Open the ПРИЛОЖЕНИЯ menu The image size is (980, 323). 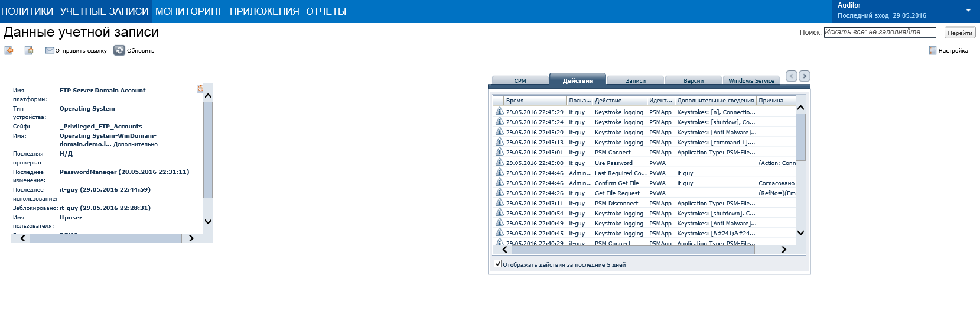[265, 11]
